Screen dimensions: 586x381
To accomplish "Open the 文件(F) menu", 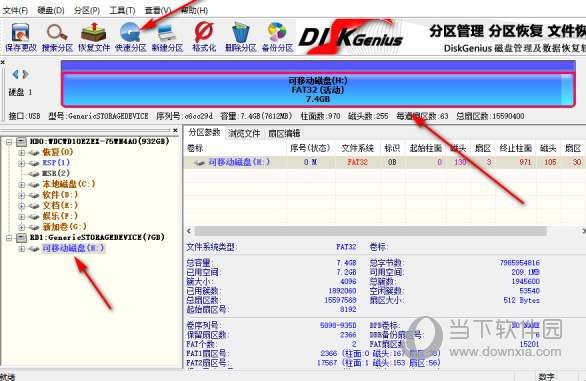I will pos(15,10).
